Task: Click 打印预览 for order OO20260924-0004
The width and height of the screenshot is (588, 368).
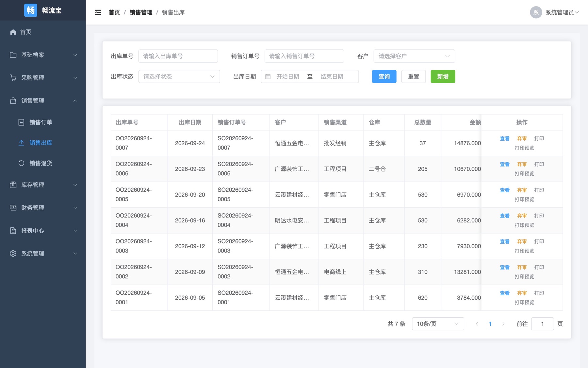Action: (524, 225)
